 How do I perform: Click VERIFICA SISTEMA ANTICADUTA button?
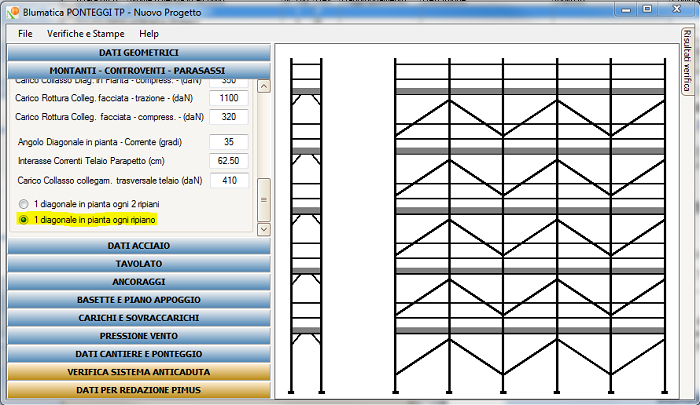tap(139, 371)
